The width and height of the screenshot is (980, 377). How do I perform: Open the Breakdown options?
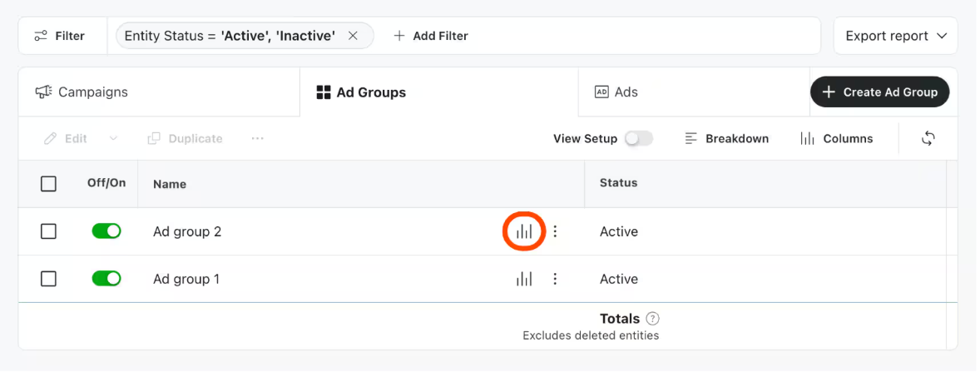pyautogui.click(x=726, y=139)
